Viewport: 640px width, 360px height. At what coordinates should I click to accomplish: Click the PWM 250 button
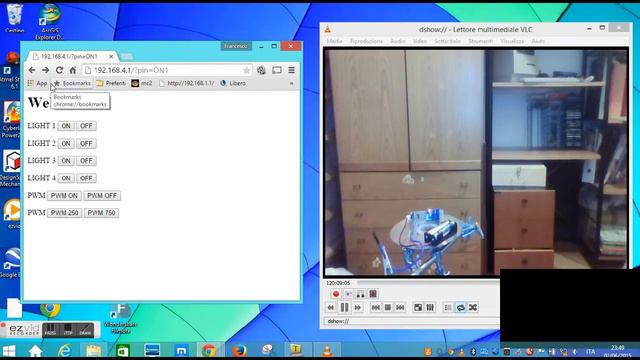64,213
